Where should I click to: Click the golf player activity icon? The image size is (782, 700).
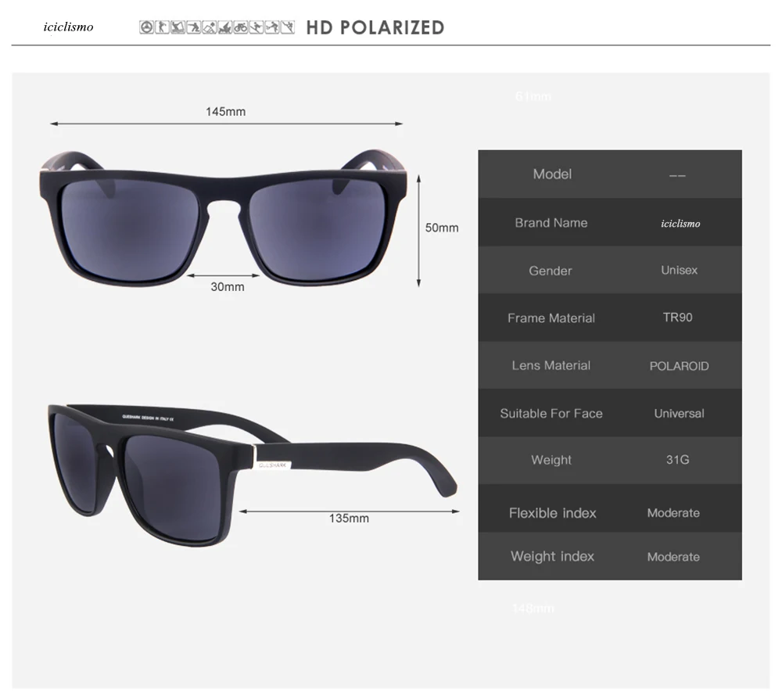[x=162, y=27]
